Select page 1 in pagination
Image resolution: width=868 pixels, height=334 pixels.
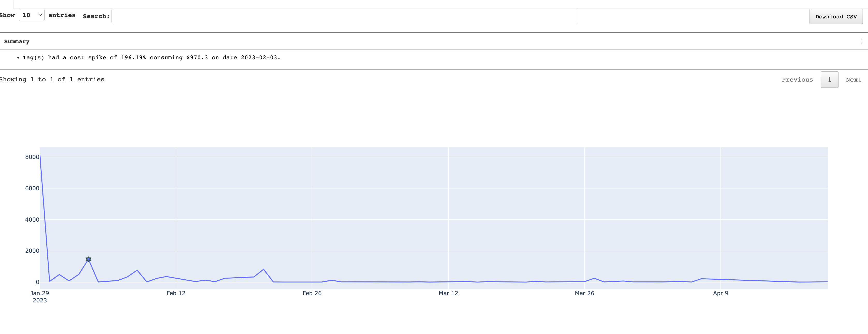pyautogui.click(x=829, y=79)
